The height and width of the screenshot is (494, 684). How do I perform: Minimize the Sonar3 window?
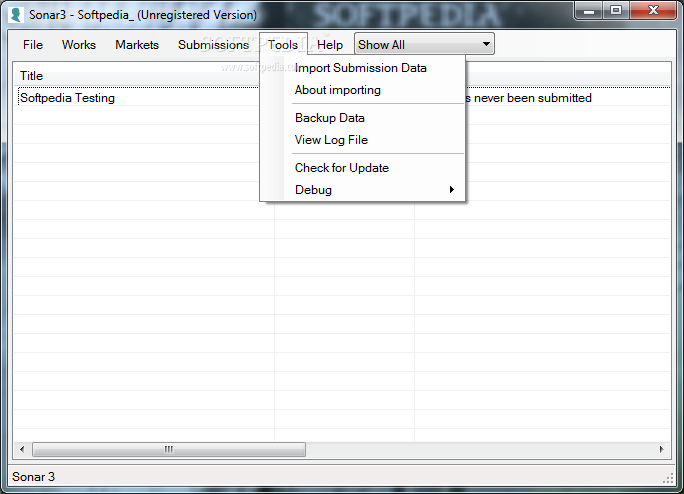(589, 10)
